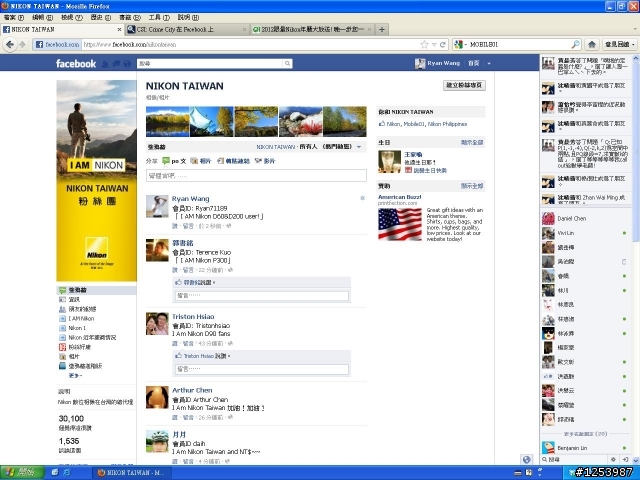This screenshot has width=640, height=480.
Task: Open first mountain lake photo thumbnail
Action: [167, 122]
